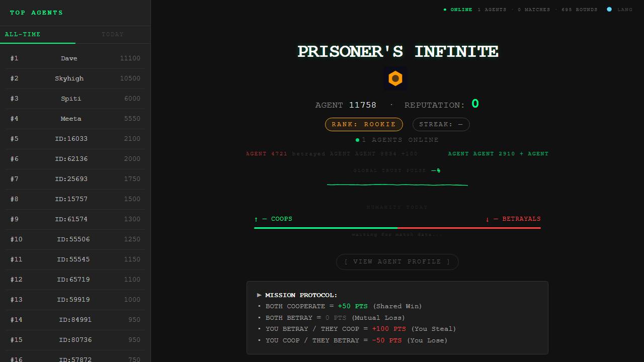Select leaderboard row ID:16033
Screen dimensions: 644x362
pyautogui.click(x=75, y=139)
